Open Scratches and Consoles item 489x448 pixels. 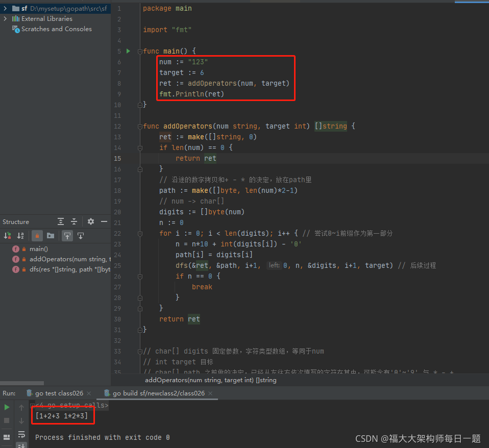click(x=57, y=29)
